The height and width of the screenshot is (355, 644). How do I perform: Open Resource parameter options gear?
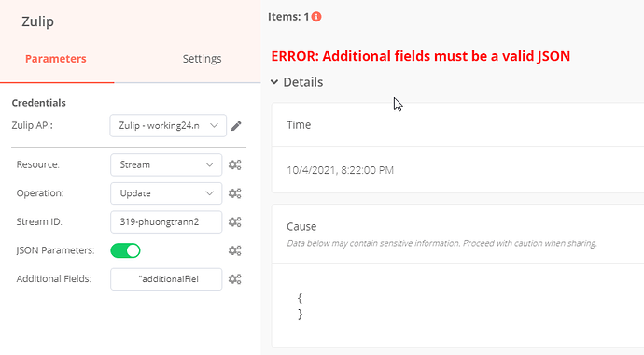[235, 164]
